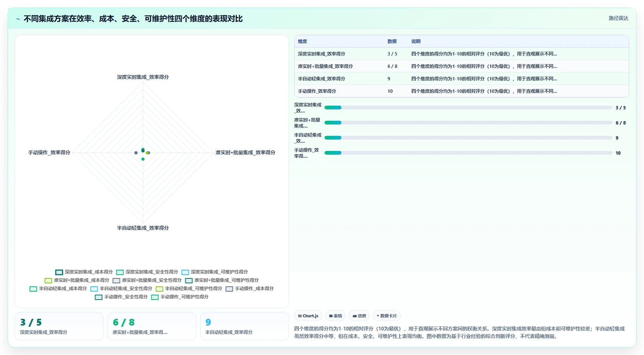Toggle legend 准实时+批量集成_可维护性得分

click(222, 280)
